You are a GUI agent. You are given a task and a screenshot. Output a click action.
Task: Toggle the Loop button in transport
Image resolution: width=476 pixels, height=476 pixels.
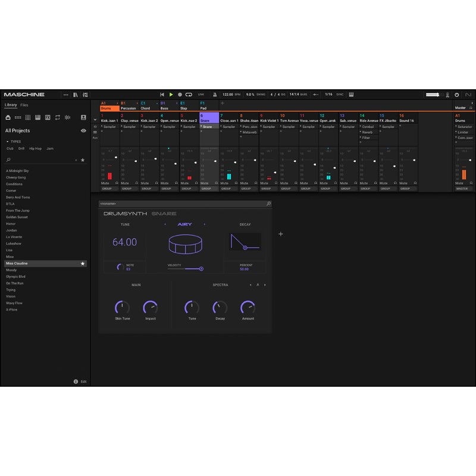(189, 95)
